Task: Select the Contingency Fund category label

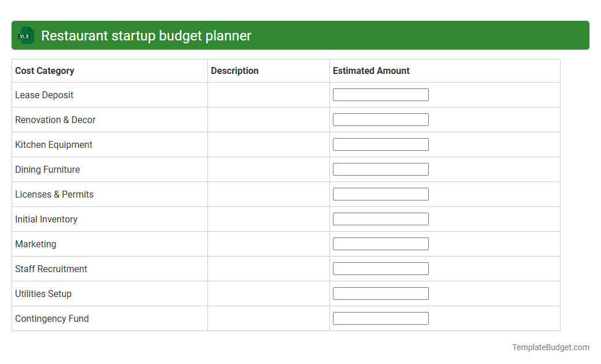Action: click(52, 318)
